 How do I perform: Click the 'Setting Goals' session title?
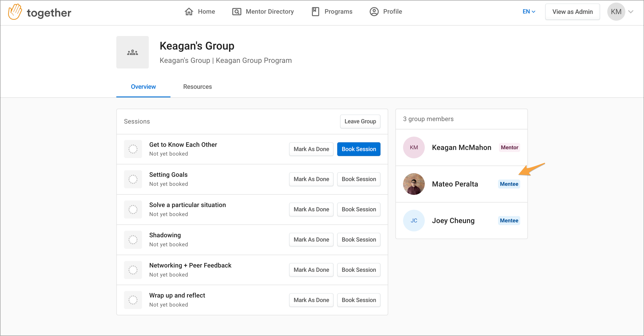click(x=168, y=175)
